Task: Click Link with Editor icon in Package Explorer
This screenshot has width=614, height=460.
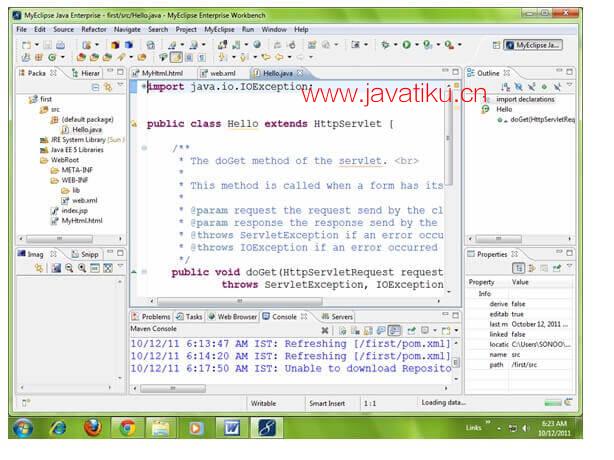Action: [108, 87]
